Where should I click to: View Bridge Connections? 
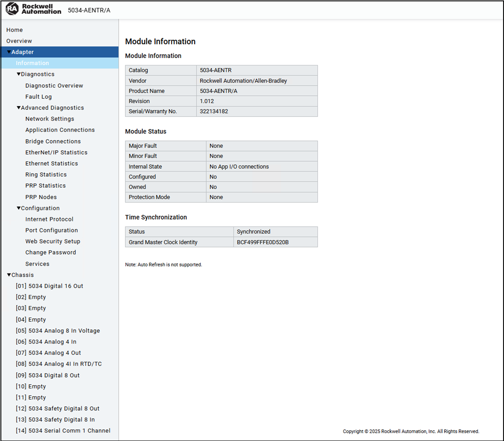pos(53,141)
